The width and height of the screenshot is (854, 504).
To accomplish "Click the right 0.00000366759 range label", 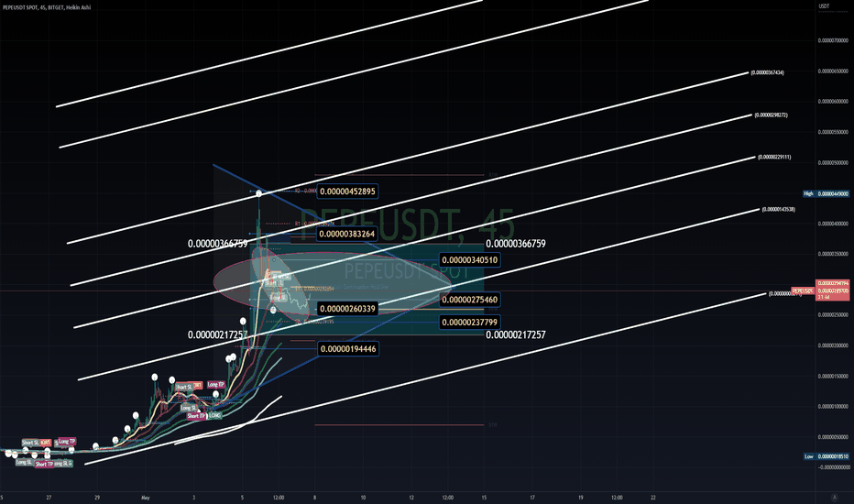I will (516, 244).
